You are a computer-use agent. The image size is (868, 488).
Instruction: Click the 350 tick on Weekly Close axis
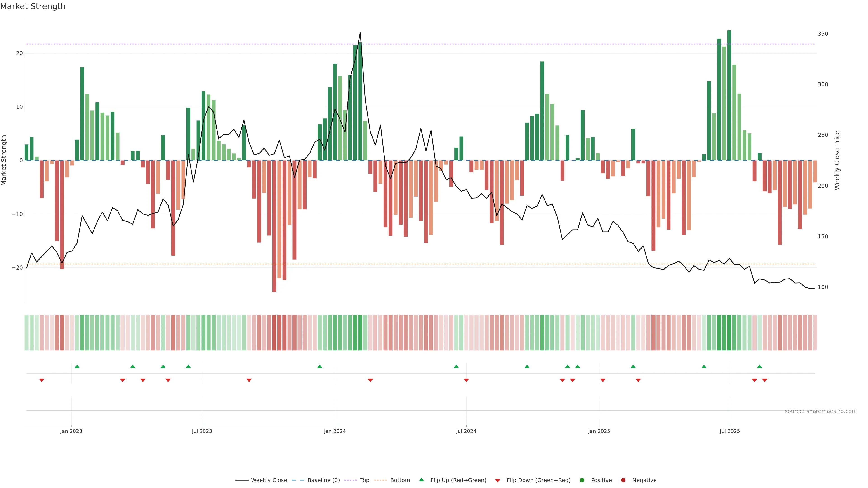click(823, 34)
